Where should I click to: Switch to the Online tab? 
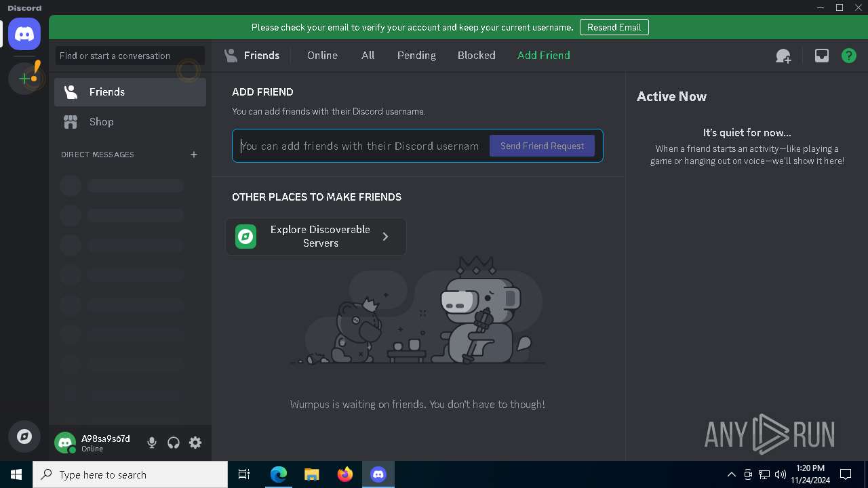[322, 56]
